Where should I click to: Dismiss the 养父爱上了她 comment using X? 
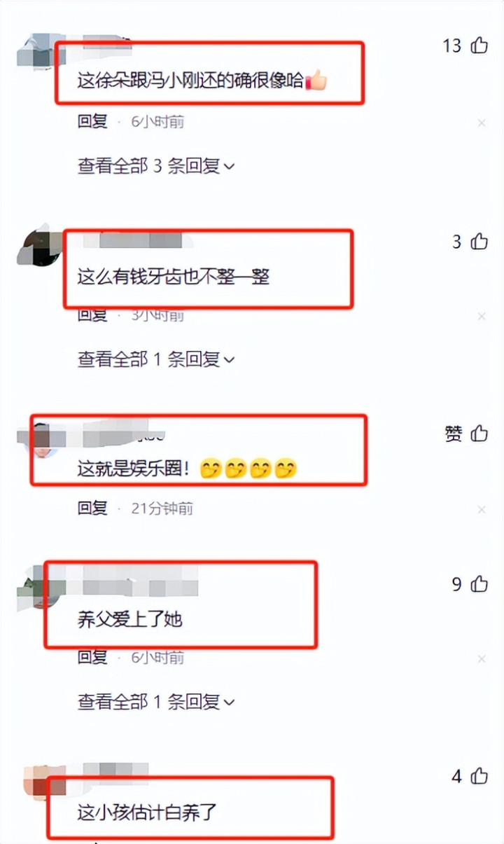482,658
